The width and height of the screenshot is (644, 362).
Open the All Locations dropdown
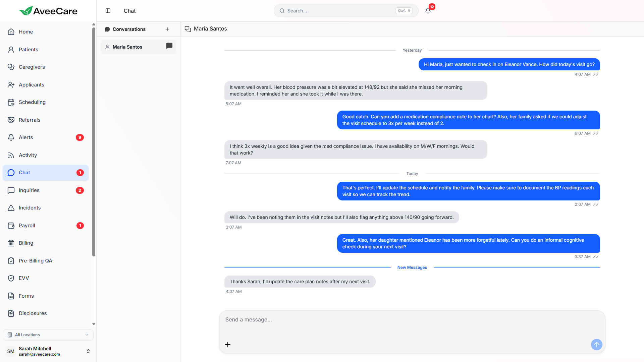tap(48, 335)
